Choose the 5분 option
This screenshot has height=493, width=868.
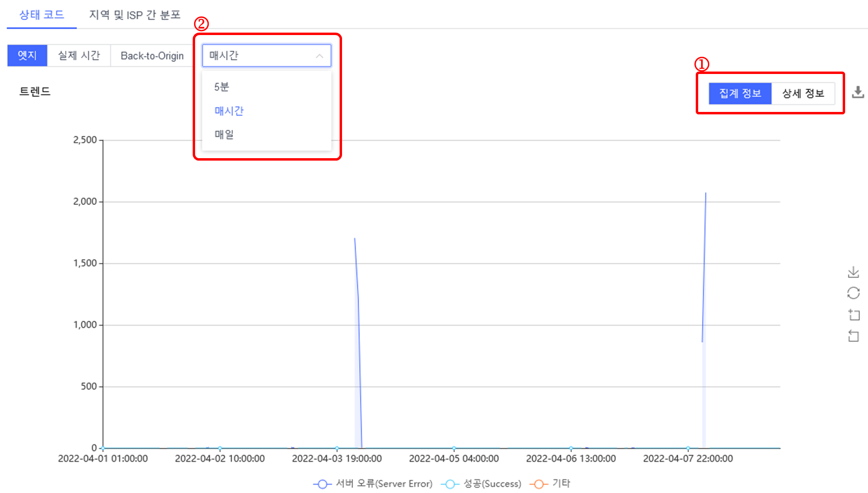pyautogui.click(x=267, y=87)
